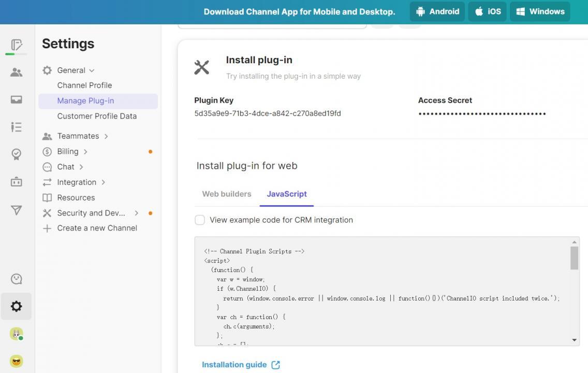
Task: Download the Android app
Action: (437, 11)
